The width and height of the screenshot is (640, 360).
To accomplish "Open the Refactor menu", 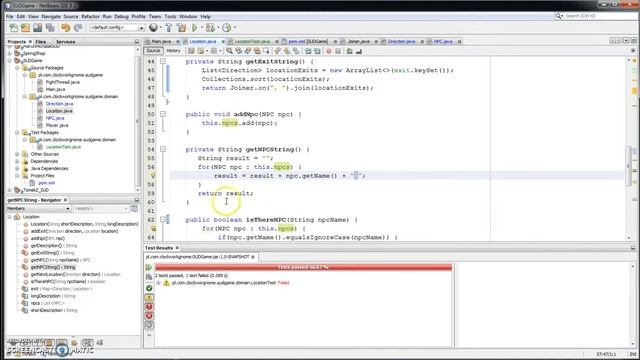I will (x=90, y=17).
